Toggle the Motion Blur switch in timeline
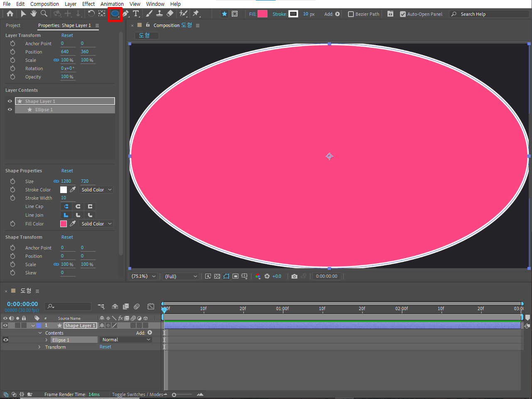This screenshot has width=532, height=399. click(x=137, y=306)
